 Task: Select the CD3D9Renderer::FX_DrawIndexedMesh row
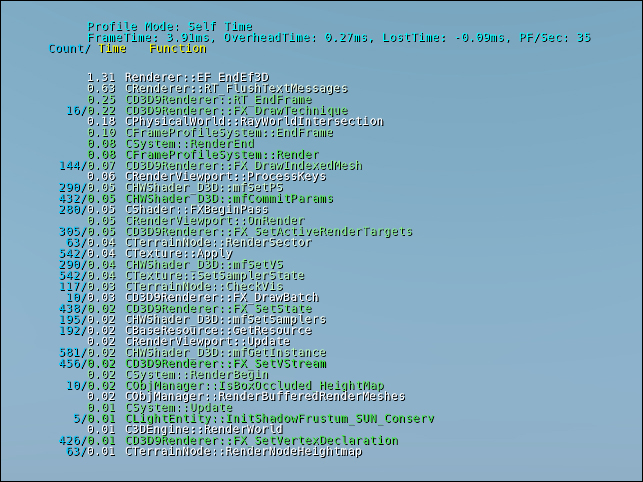pos(211,166)
